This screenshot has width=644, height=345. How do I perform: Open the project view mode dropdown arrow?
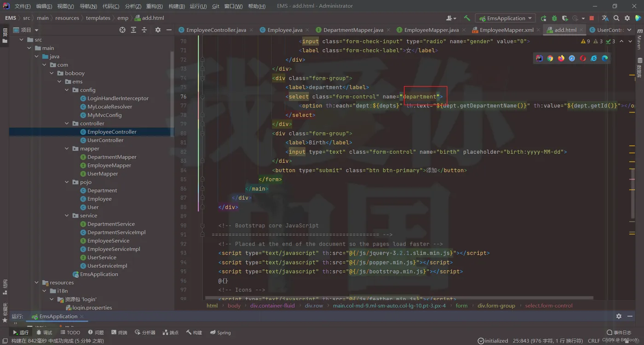pos(37,30)
